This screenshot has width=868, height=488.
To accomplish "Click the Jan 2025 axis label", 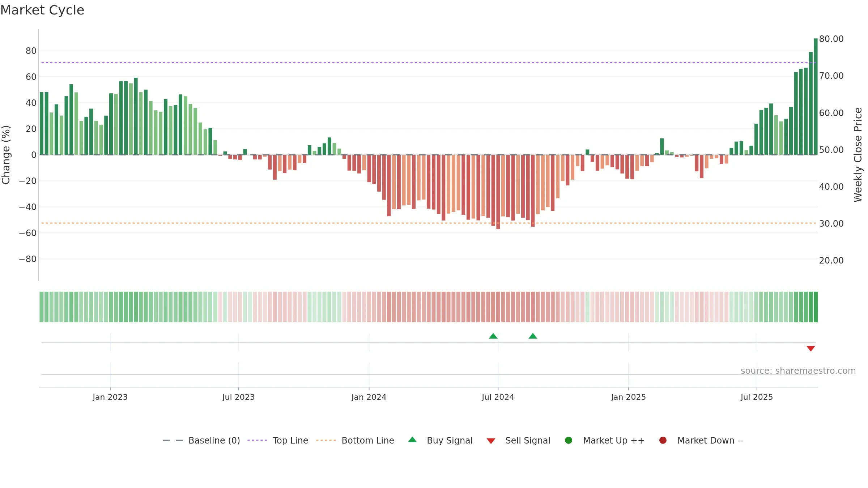I will coord(628,397).
